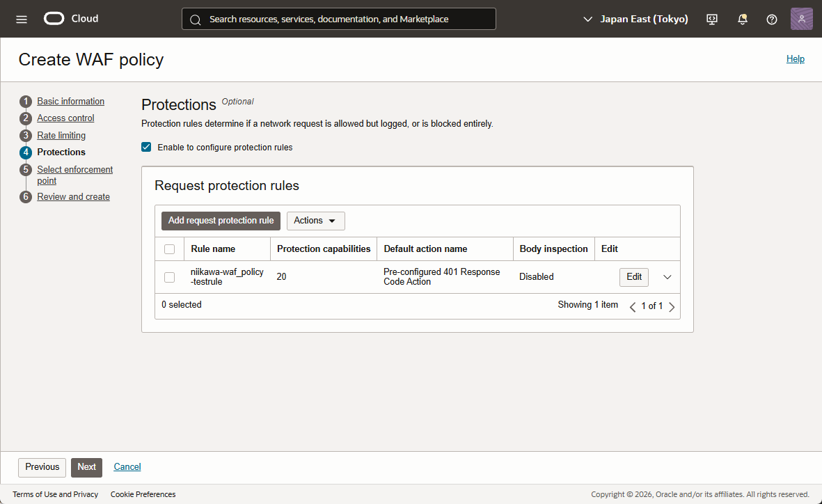The height and width of the screenshot is (504, 822).
Task: Check the niikawa-waf_policy-testrule row checkbox
Action: (169, 277)
